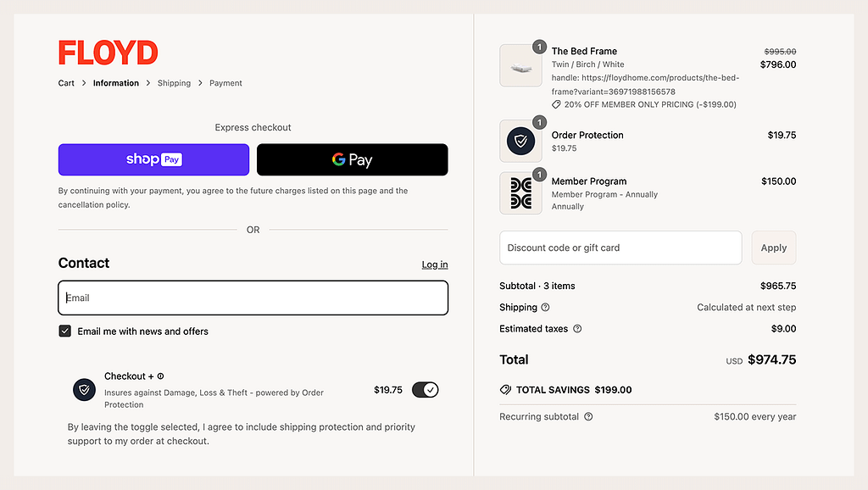Uncheck Email me with news and offers

(64, 331)
